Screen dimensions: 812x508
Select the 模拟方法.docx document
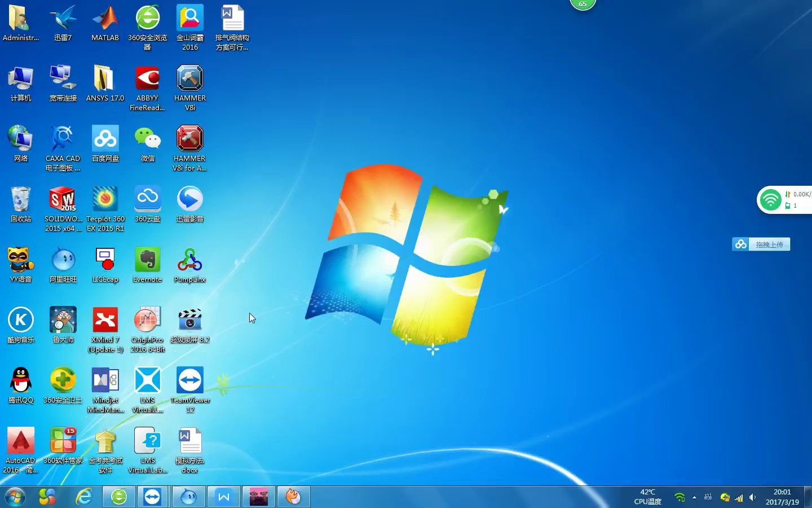click(190, 450)
